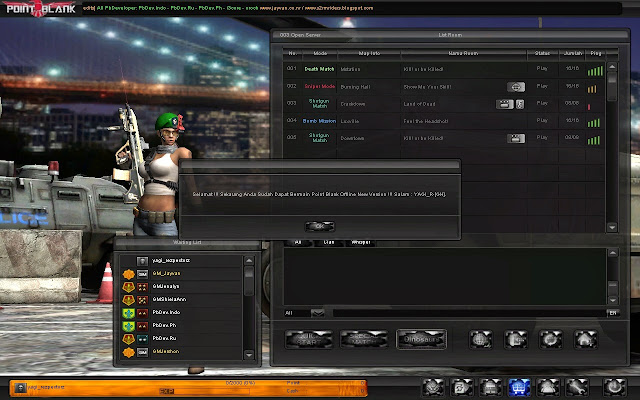640x400 pixels.
Task: Click the sniper scope icon in room 002
Action: coord(516,87)
